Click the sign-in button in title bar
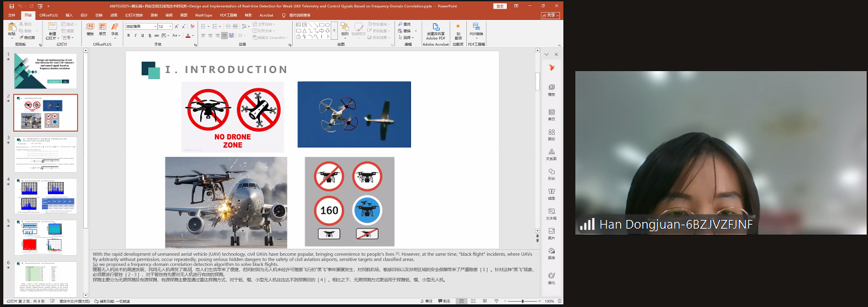The width and height of the screenshot is (868, 307). tap(499, 5)
